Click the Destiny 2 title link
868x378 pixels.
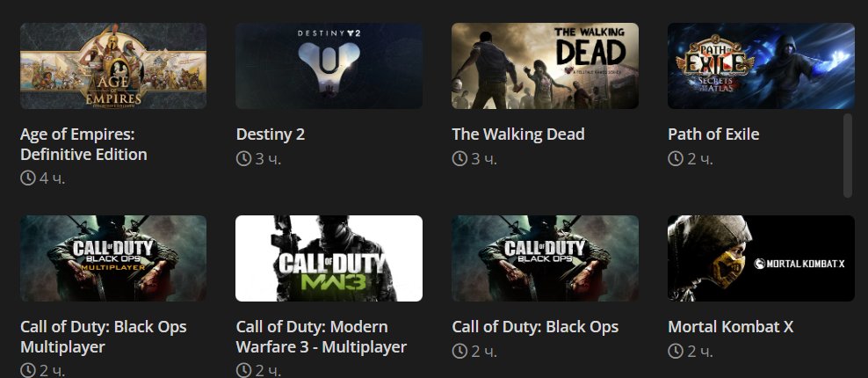270,134
